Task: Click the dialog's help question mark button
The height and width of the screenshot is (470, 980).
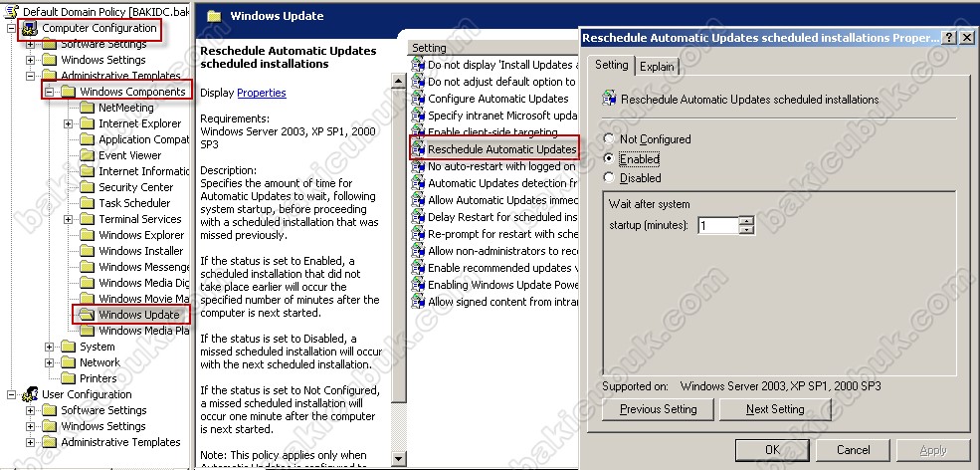Action: pyautogui.click(x=948, y=38)
